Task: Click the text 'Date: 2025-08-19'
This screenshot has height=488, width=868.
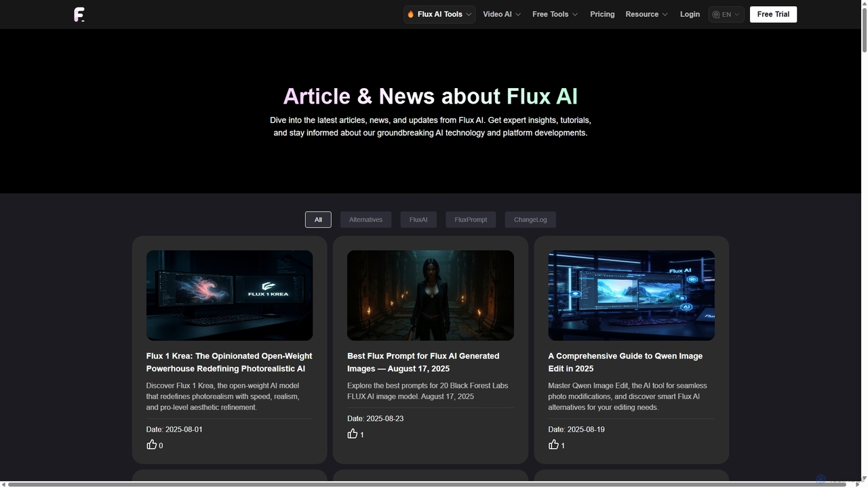Action: click(x=576, y=430)
